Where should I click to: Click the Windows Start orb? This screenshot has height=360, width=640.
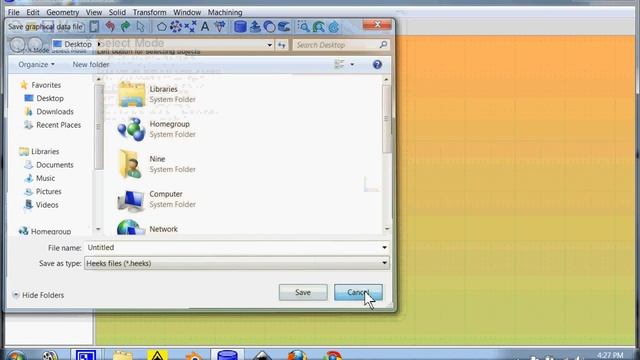pyautogui.click(x=15, y=356)
